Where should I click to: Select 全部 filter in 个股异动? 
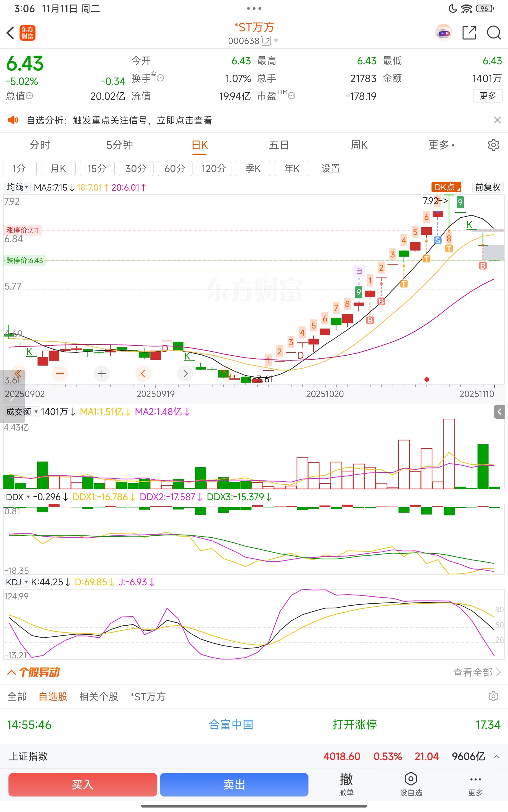point(17,697)
